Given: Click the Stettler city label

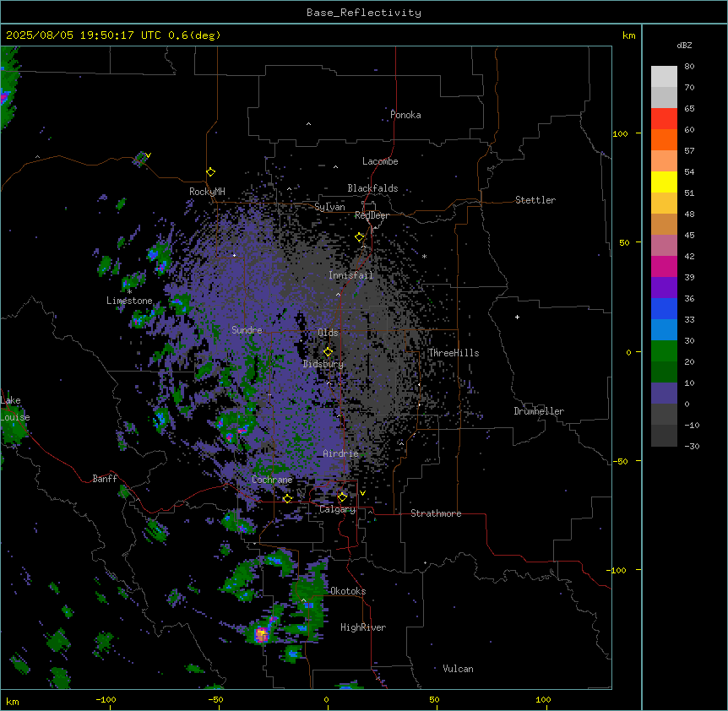Looking at the screenshot, I should point(535,200).
